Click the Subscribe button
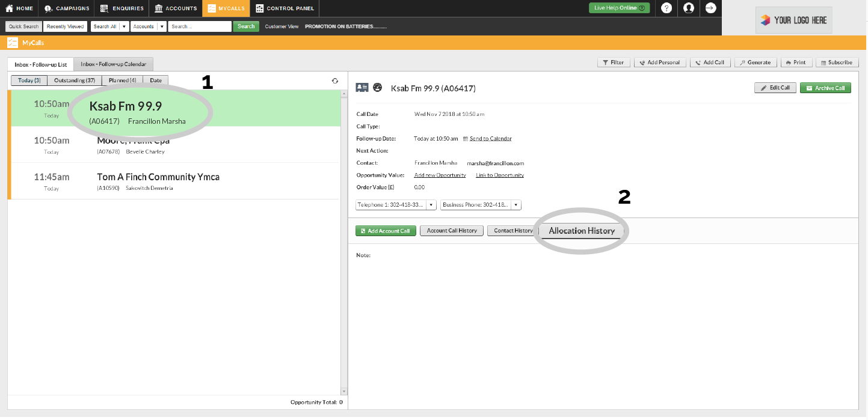The height and width of the screenshot is (420, 868). [x=836, y=62]
